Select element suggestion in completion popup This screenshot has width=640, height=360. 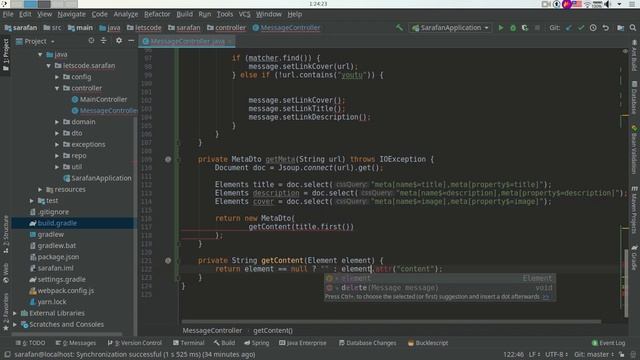[439, 278]
